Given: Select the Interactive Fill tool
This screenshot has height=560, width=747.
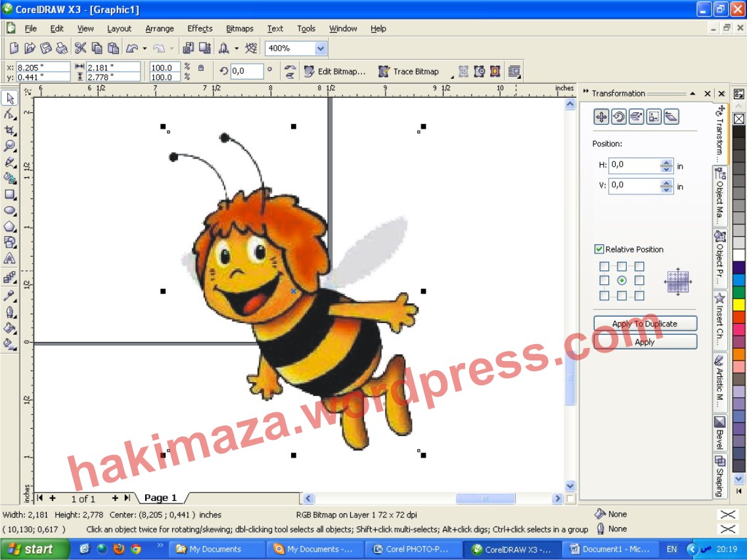Looking at the screenshot, I should [10, 344].
